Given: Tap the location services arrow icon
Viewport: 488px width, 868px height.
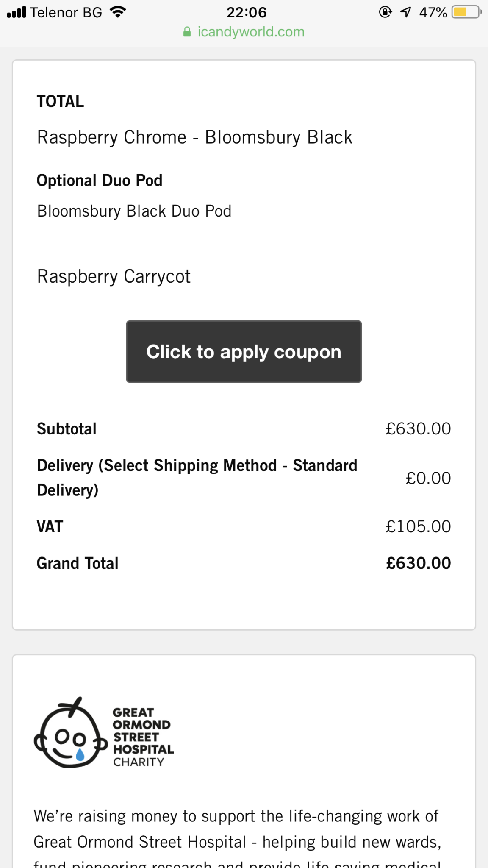Looking at the screenshot, I should (405, 12).
